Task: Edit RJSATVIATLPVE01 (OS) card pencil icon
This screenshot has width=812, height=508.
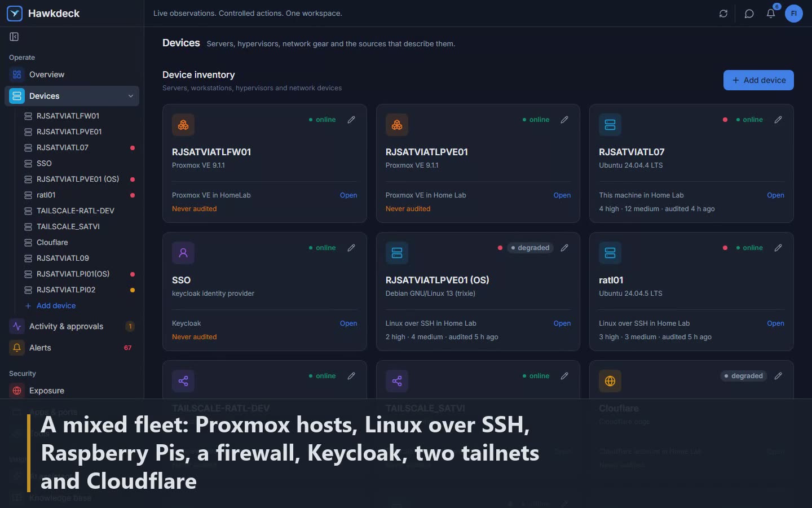Action: 564,248
